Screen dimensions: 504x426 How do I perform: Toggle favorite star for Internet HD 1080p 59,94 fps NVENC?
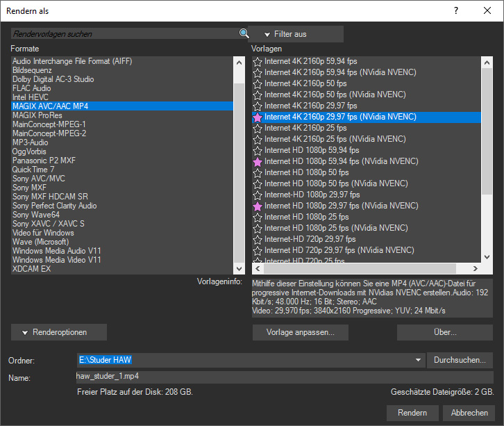[258, 162]
